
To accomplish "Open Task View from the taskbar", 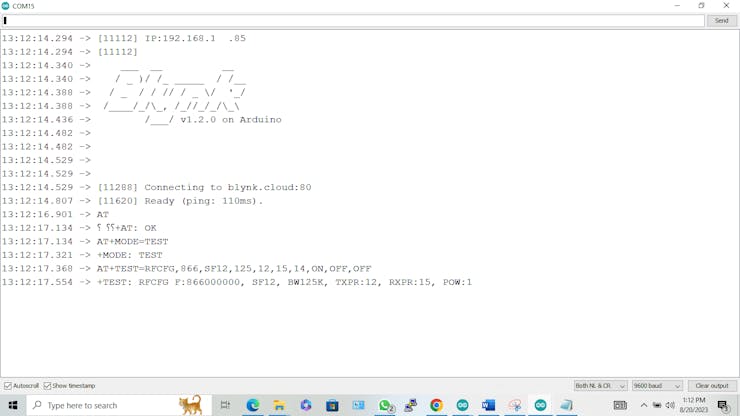I will tap(225, 405).
